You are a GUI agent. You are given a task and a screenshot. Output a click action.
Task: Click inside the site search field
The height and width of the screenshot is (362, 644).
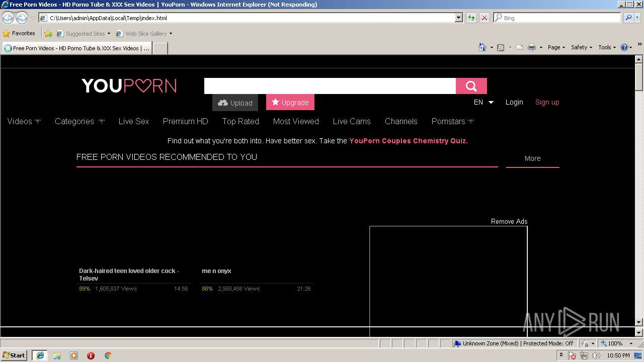tap(330, 86)
